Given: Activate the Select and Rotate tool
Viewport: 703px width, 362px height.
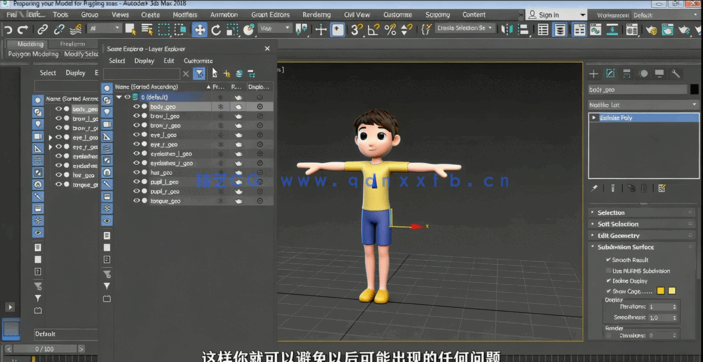Looking at the screenshot, I should point(216,30).
